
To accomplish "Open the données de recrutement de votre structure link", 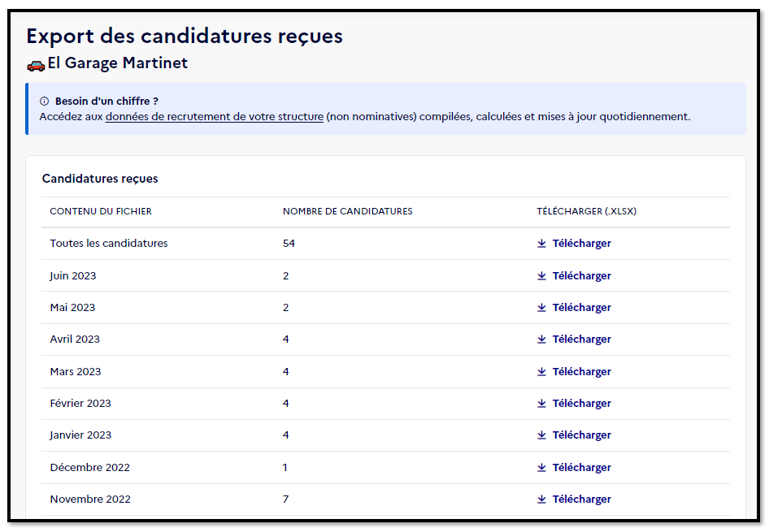I will (x=213, y=117).
